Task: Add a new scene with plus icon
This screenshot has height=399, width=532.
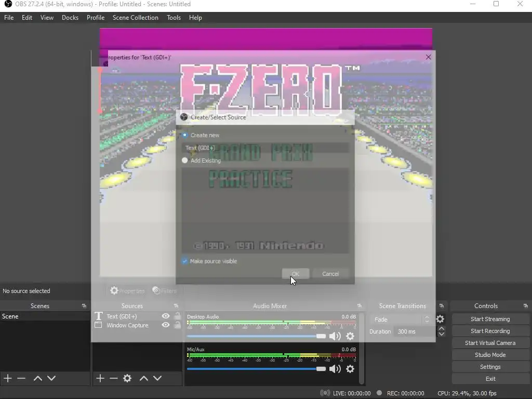Action: pyautogui.click(x=7, y=378)
